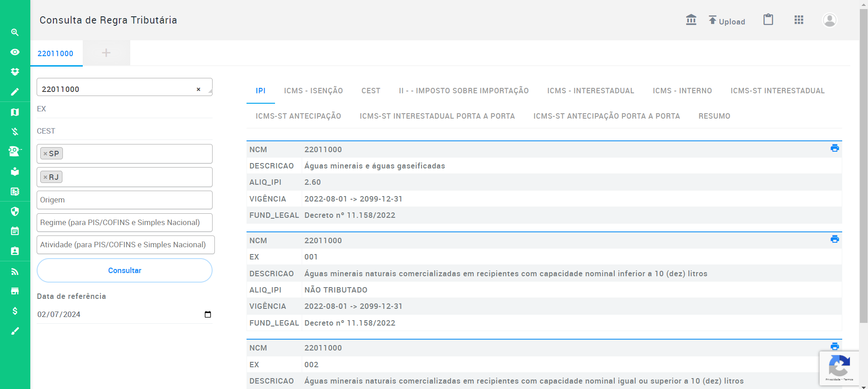Open the Dropbox icon in the sidebar
The width and height of the screenshot is (868, 389).
[15, 72]
